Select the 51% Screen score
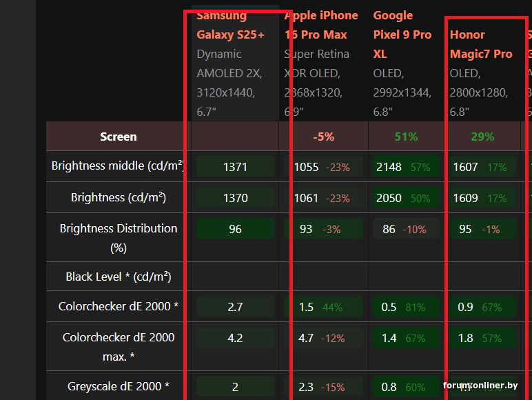532x400 pixels. pyautogui.click(x=406, y=137)
